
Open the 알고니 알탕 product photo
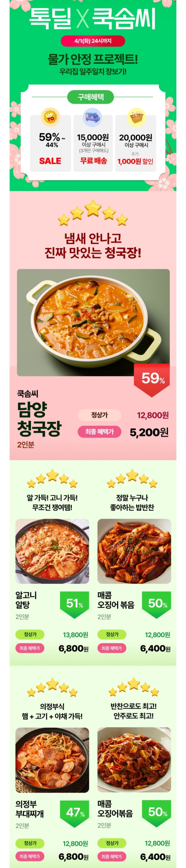pos(52,551)
